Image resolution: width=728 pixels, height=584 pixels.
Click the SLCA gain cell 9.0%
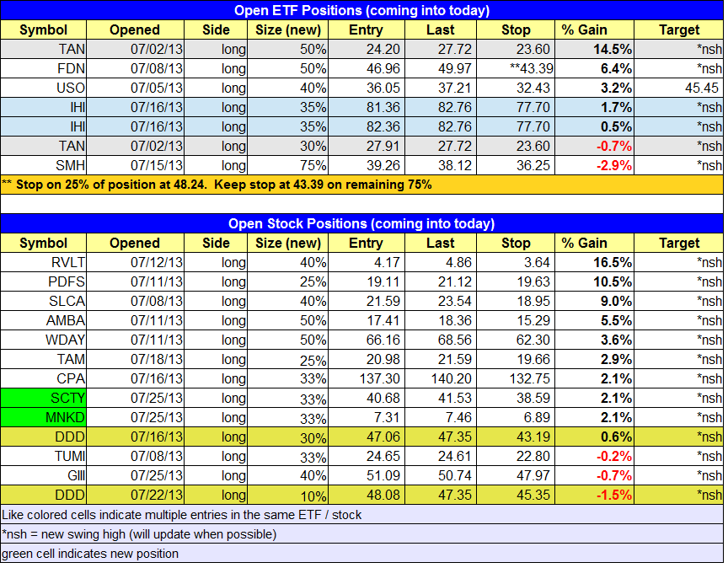coord(595,302)
